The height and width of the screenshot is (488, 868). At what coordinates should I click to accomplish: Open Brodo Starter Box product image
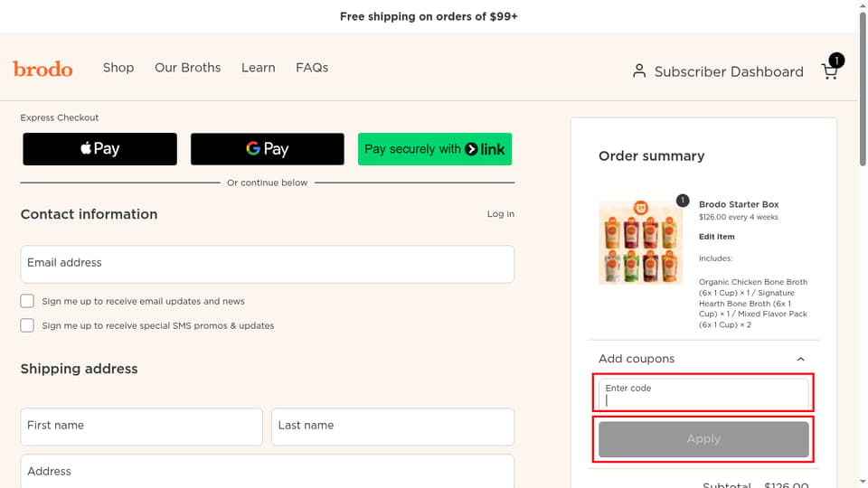click(640, 242)
